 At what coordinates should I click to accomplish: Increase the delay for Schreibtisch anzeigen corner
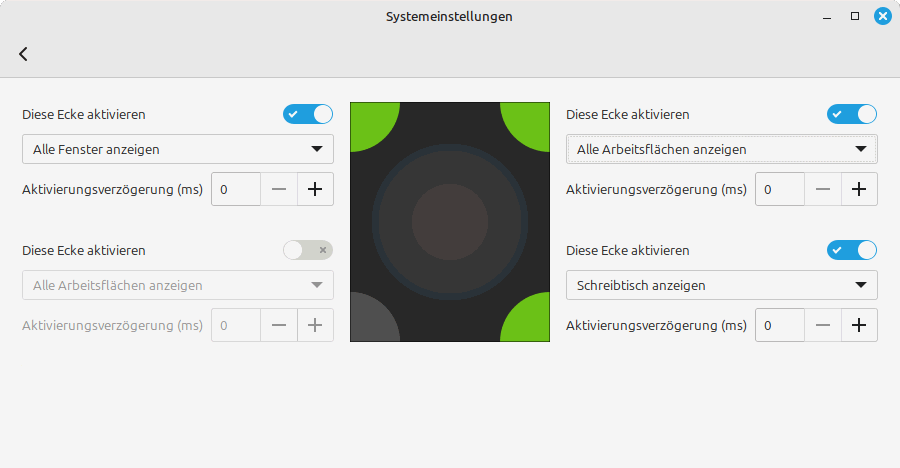[859, 325]
